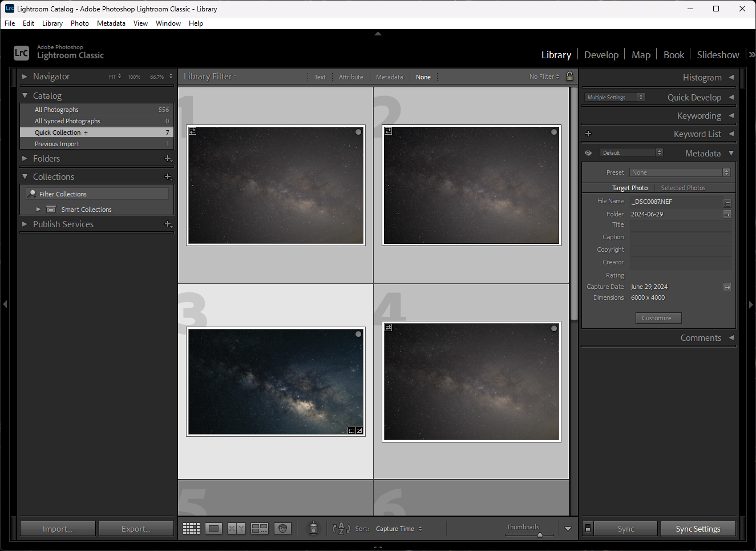The width and height of the screenshot is (756, 551).
Task: Click the Sync Settings button
Action: [x=698, y=529]
